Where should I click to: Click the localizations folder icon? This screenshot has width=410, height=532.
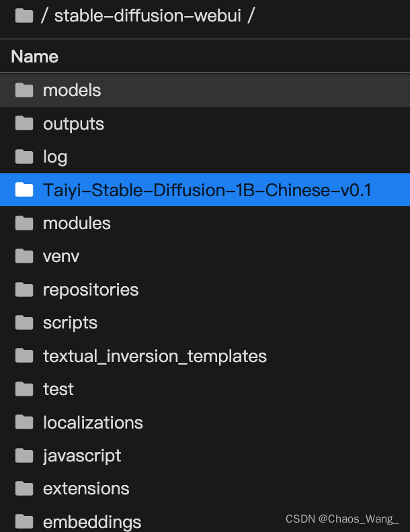(x=24, y=423)
